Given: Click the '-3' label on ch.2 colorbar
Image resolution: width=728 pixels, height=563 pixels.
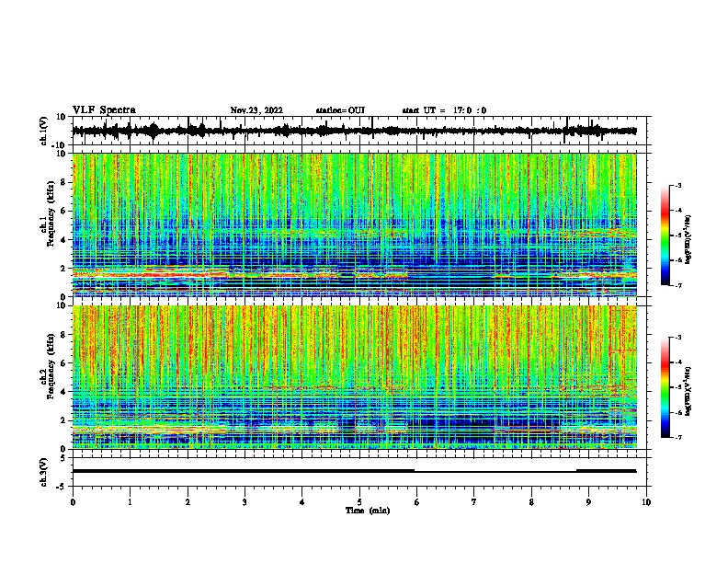Looking at the screenshot, I should [x=677, y=338].
